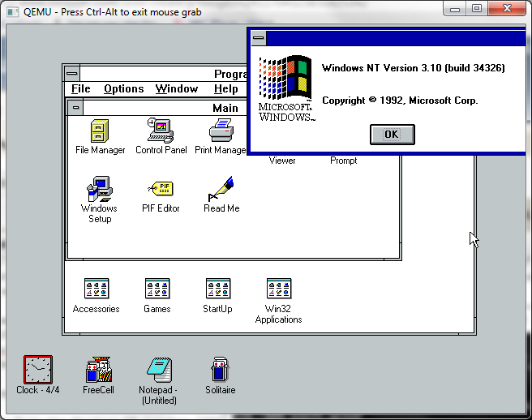This screenshot has width=532, height=420.
Task: Click the Program Manager title bar
Action: (x=164, y=73)
